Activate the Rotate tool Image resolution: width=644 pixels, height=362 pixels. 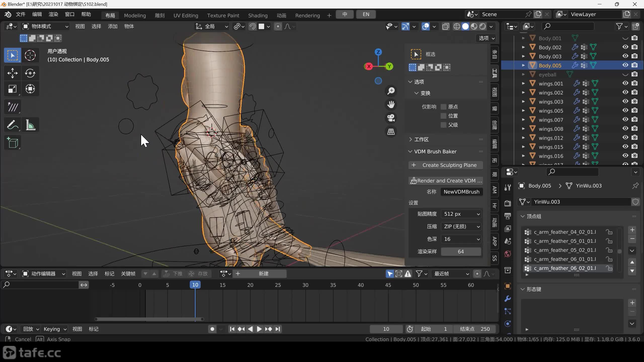[x=30, y=73]
